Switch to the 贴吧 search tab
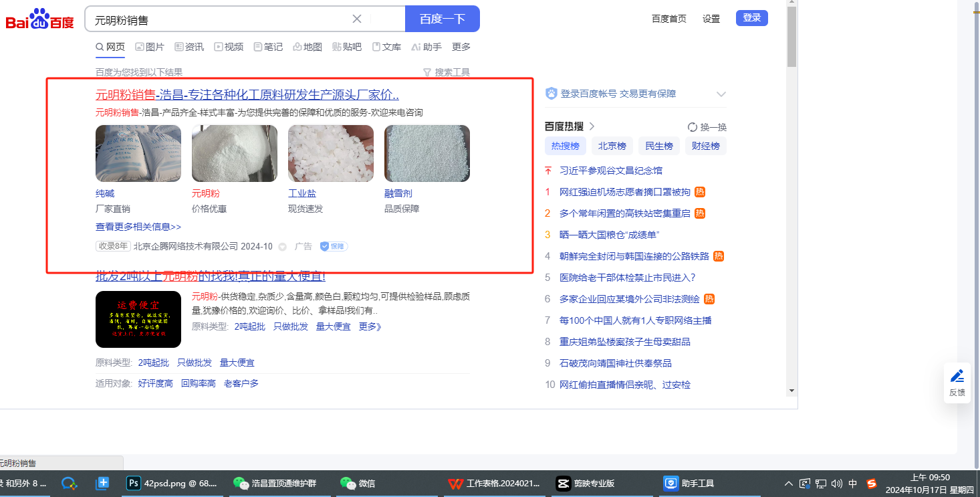Screen dimensions: 980x497 click(347, 47)
